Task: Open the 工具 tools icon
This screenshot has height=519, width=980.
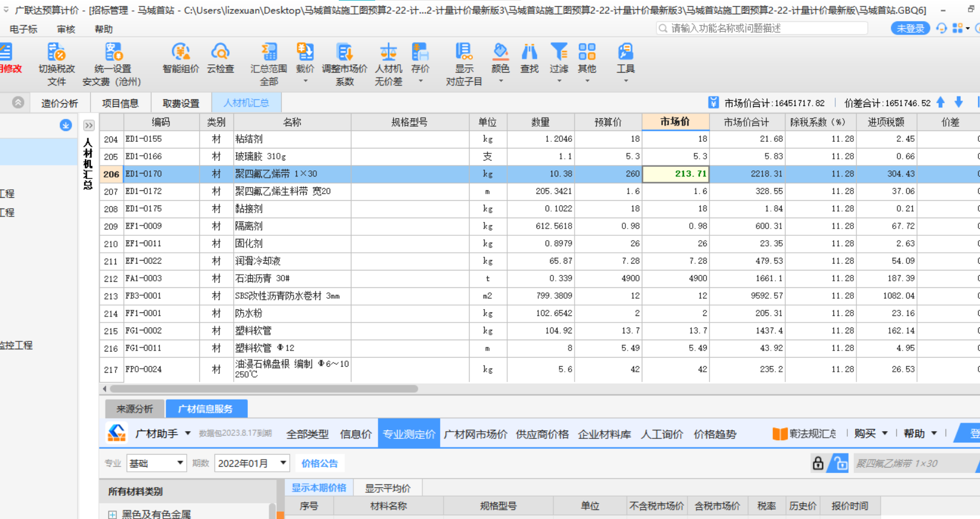Action: pyautogui.click(x=625, y=52)
